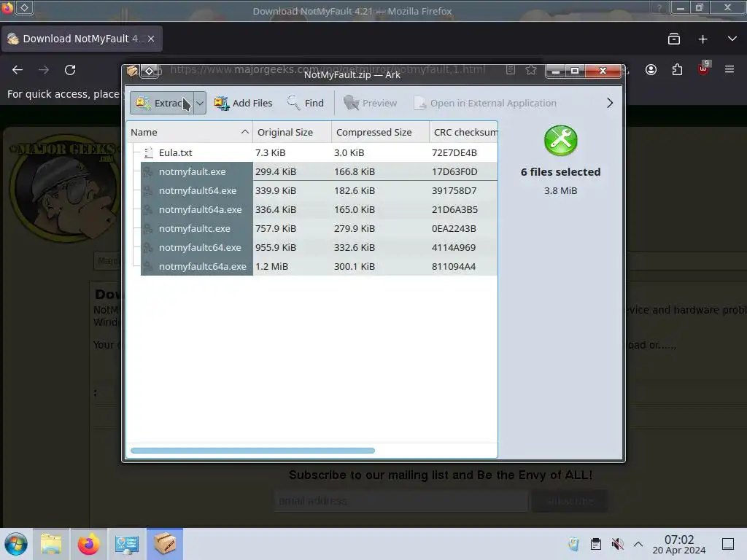Click the Firefox window menu icon
The width and height of the screenshot is (747, 560).
pyautogui.click(x=7, y=7)
